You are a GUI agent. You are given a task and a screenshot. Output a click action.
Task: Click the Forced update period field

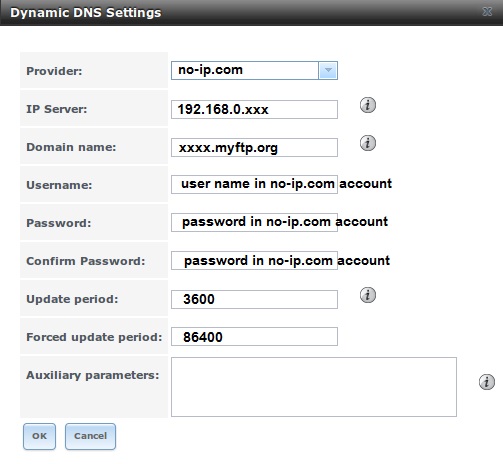254,337
